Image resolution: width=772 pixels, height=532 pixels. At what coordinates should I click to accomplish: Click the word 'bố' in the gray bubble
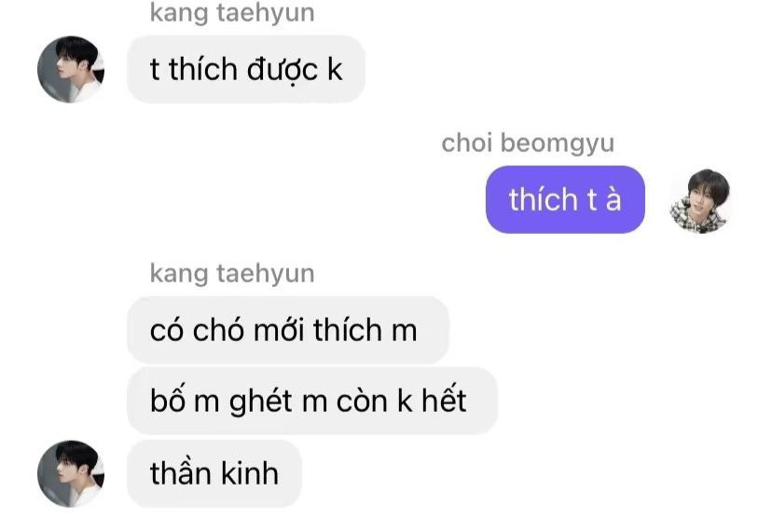[168, 400]
